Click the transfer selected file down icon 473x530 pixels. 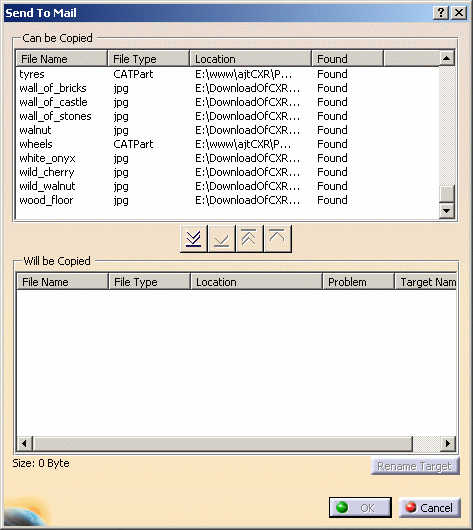(222, 239)
